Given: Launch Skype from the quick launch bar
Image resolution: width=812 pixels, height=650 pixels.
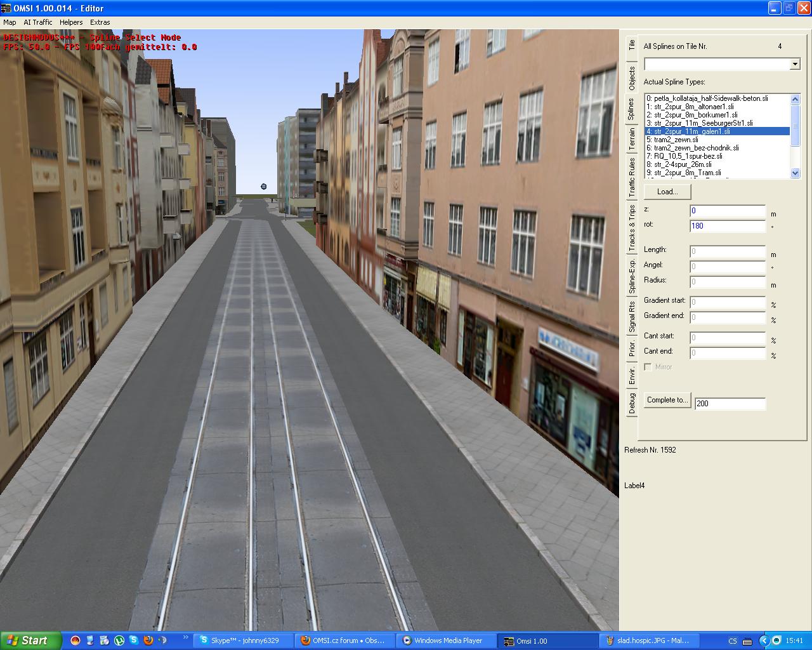Looking at the screenshot, I should pyautogui.click(x=133, y=640).
